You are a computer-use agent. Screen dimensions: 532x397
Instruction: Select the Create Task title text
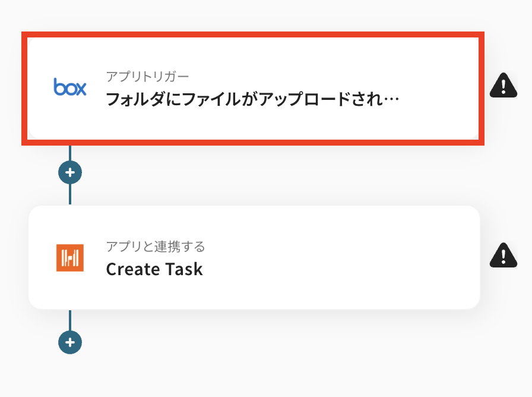coord(154,269)
